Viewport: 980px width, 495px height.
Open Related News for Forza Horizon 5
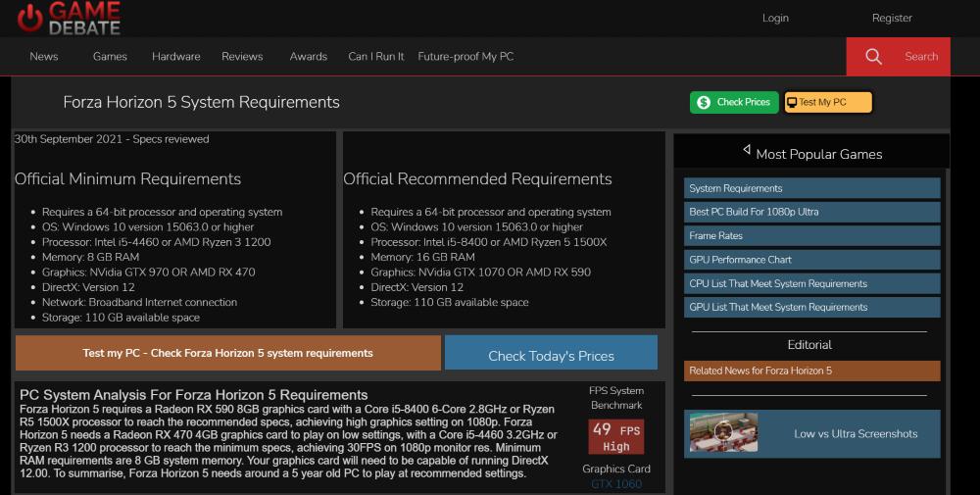811,371
